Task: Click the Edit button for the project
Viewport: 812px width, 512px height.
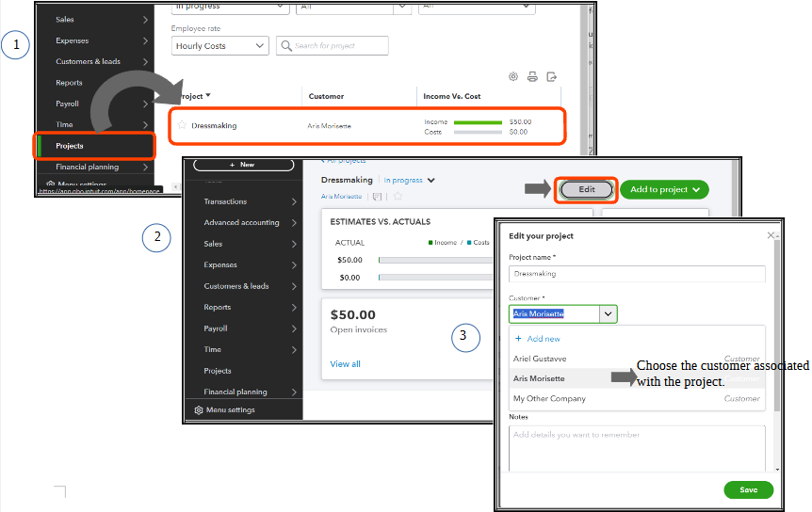Action: [587, 189]
